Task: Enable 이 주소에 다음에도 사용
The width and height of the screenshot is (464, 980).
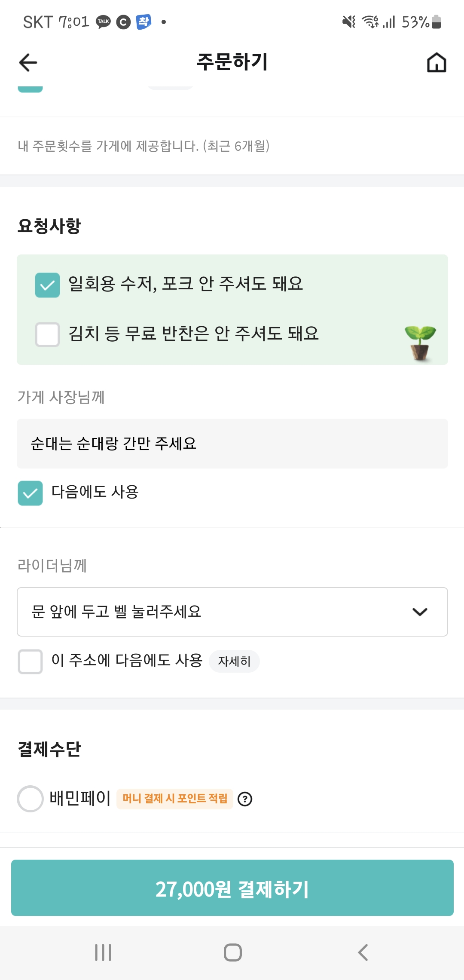Action: [x=30, y=661]
